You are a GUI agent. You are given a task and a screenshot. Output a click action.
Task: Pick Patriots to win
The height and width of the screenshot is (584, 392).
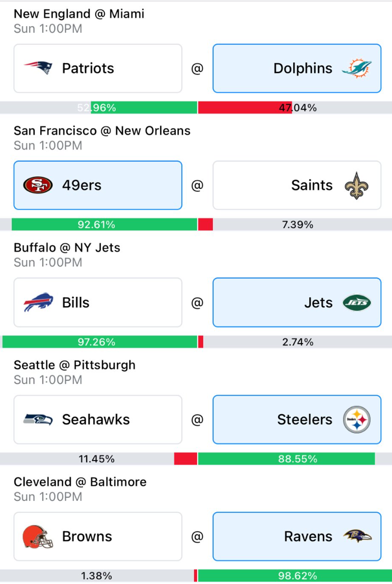point(98,68)
